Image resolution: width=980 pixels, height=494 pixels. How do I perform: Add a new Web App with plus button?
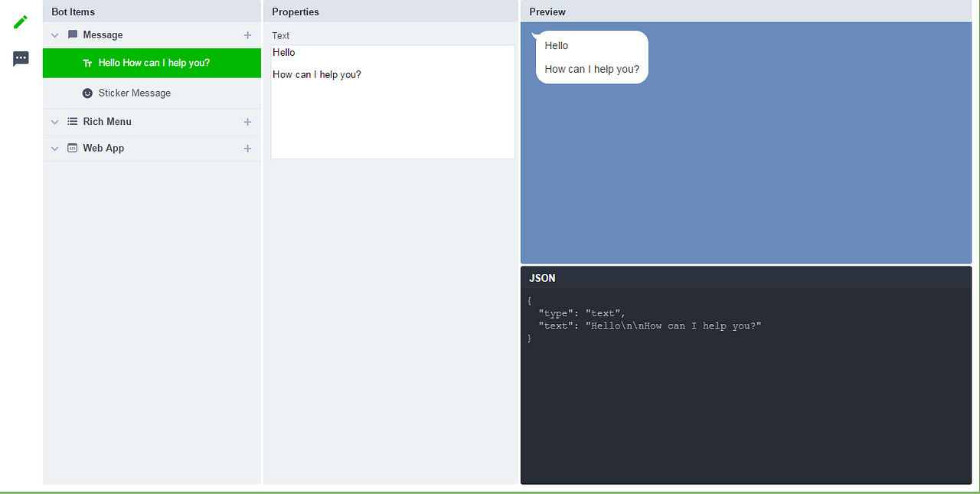247,148
